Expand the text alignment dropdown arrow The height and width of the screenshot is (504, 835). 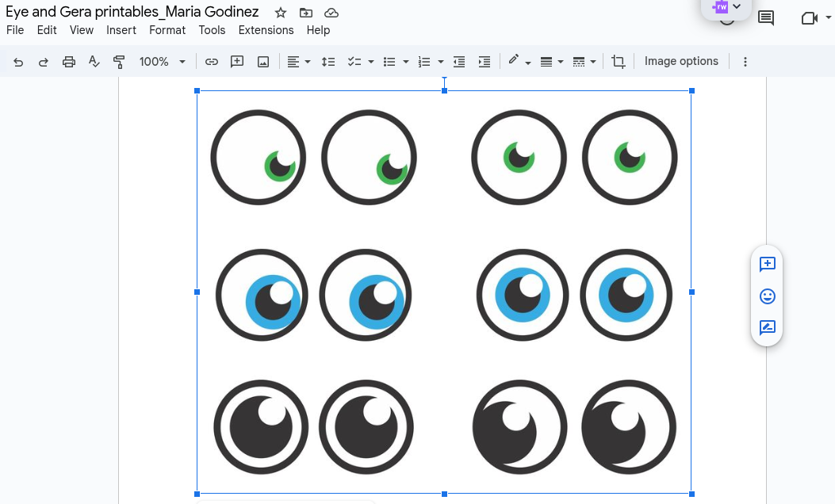click(x=307, y=63)
